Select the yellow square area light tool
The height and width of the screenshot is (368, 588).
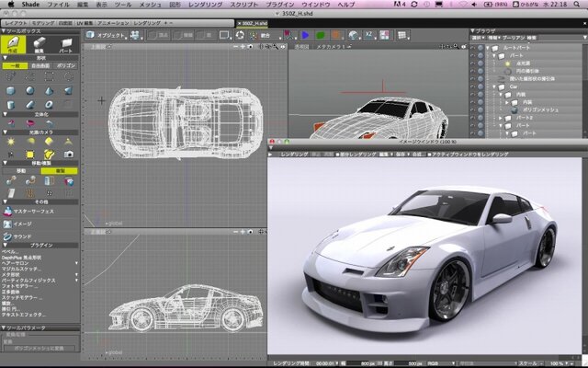pyautogui.click(x=30, y=154)
